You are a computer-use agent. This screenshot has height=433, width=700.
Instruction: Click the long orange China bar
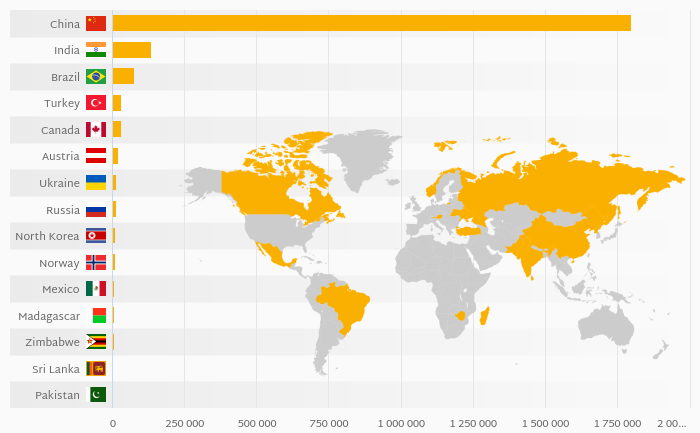[x=371, y=23]
